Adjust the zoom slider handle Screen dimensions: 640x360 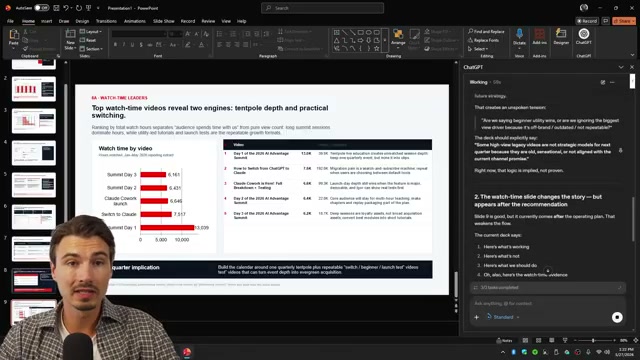tap(593, 340)
